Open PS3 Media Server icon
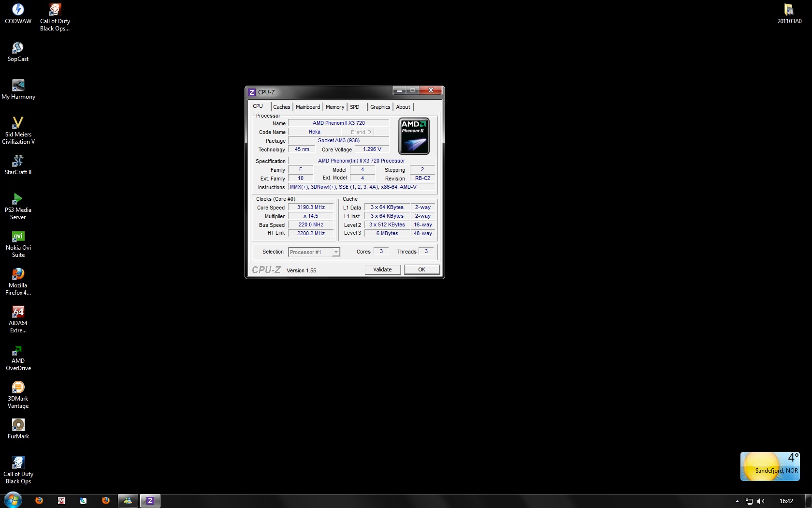 pyautogui.click(x=18, y=206)
